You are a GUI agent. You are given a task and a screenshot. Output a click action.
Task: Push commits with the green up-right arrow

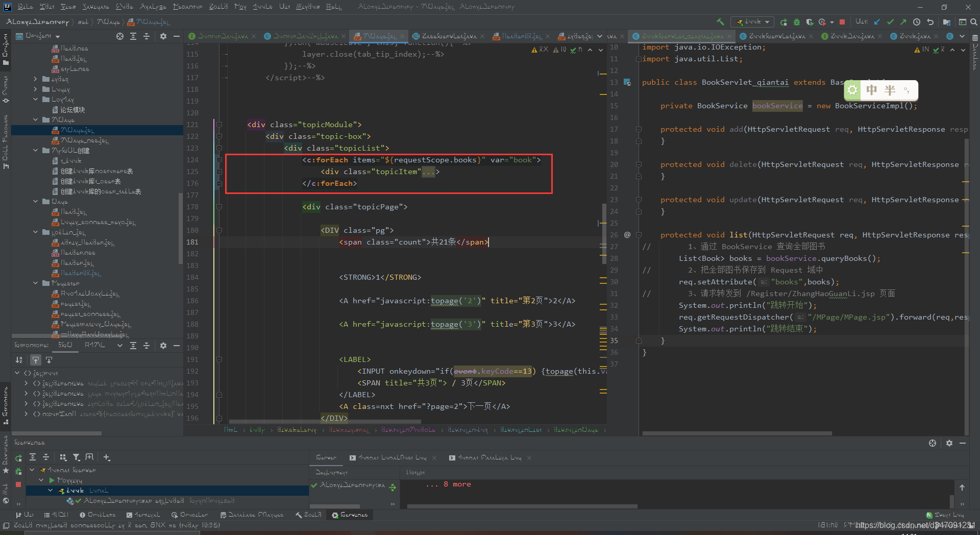(903, 22)
